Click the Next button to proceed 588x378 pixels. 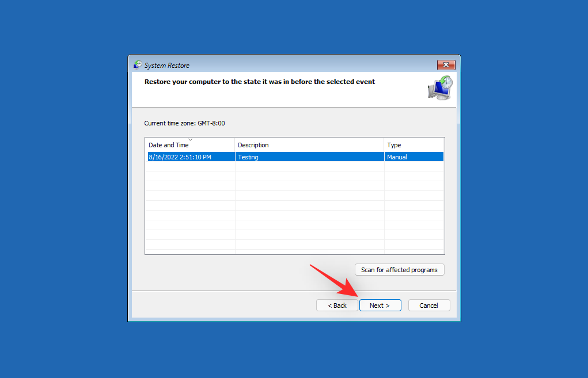380,305
